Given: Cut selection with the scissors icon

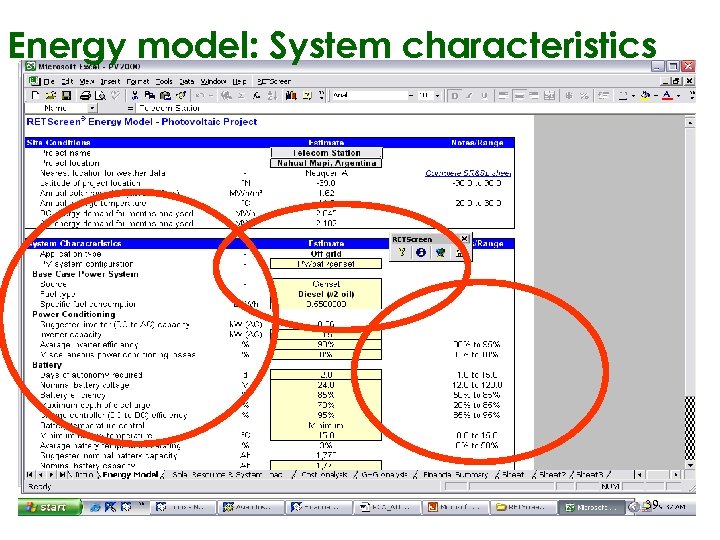Looking at the screenshot, I should pyautogui.click(x=135, y=96).
